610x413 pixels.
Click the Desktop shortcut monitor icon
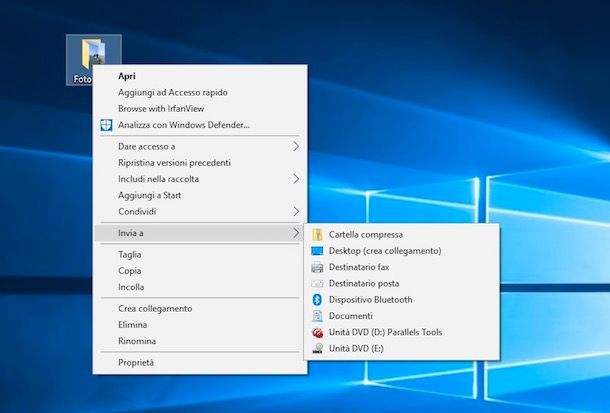pyautogui.click(x=317, y=251)
